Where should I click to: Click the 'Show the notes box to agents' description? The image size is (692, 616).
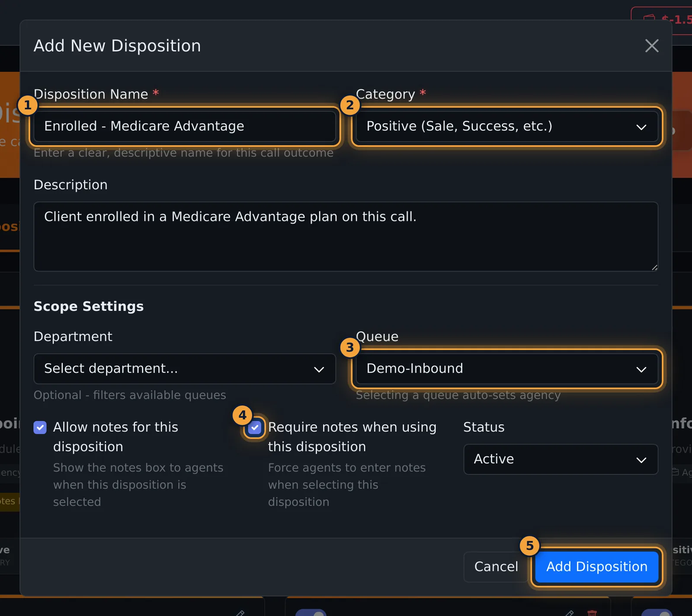pos(138,485)
